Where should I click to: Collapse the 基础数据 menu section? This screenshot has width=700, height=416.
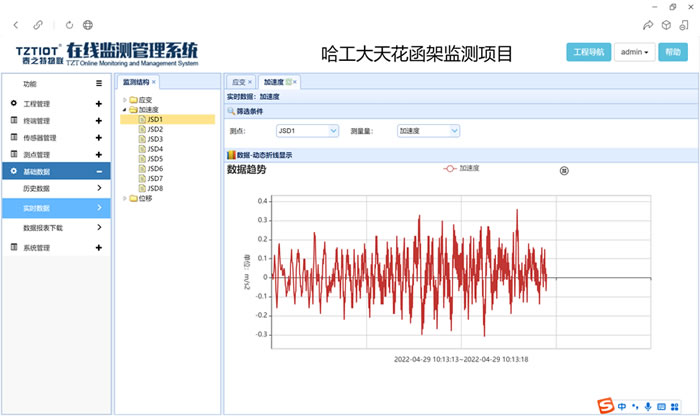click(x=98, y=171)
